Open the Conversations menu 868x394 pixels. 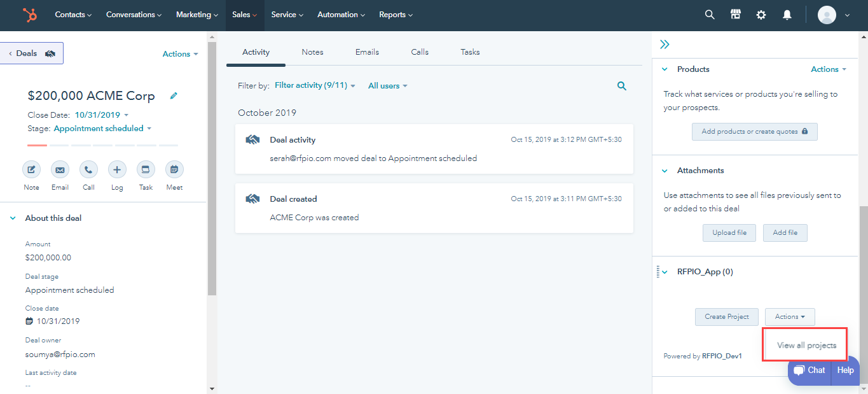[134, 15]
